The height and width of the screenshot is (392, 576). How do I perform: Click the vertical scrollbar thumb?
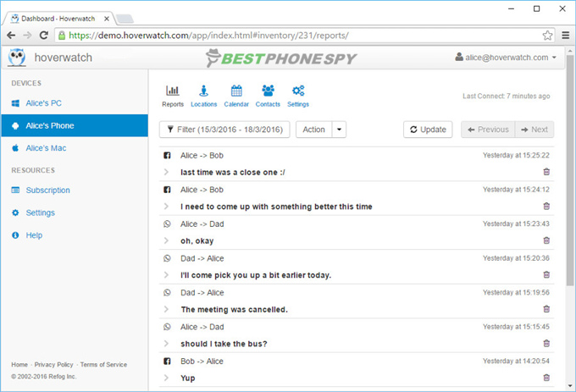pos(570,171)
